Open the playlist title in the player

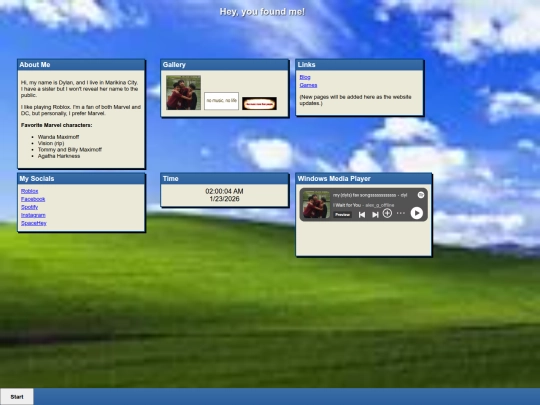pyautogui.click(x=370, y=195)
